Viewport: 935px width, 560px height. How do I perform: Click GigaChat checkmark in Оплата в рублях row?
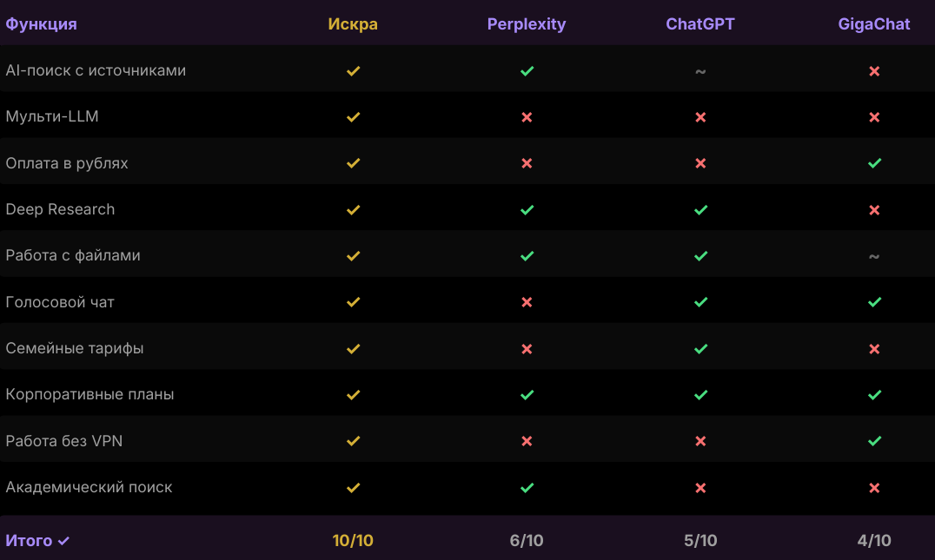point(875,162)
